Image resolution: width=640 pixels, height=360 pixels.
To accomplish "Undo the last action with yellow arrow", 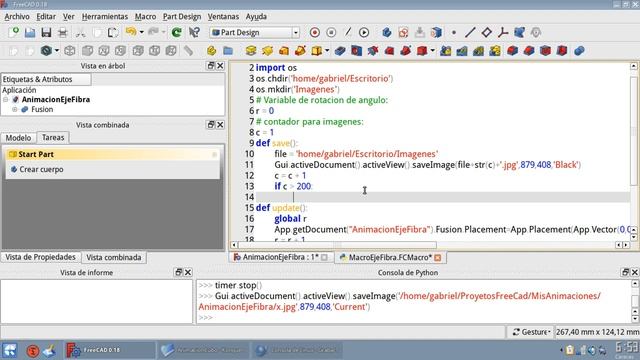I will point(131,32).
